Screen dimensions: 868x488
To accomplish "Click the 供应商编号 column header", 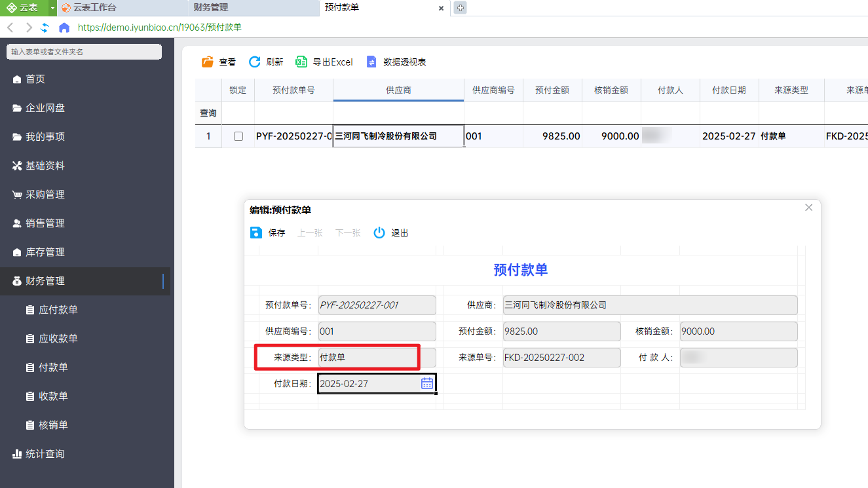I will click(493, 90).
